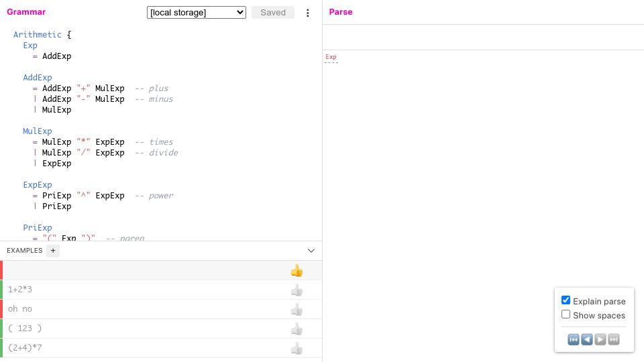This screenshot has width=644, height=362.
Task: Click the Grammar panel heading
Action: coord(26,12)
